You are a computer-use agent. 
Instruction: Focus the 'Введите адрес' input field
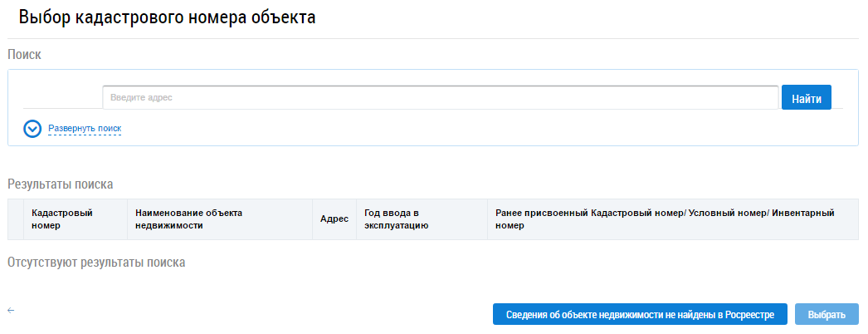(440, 97)
